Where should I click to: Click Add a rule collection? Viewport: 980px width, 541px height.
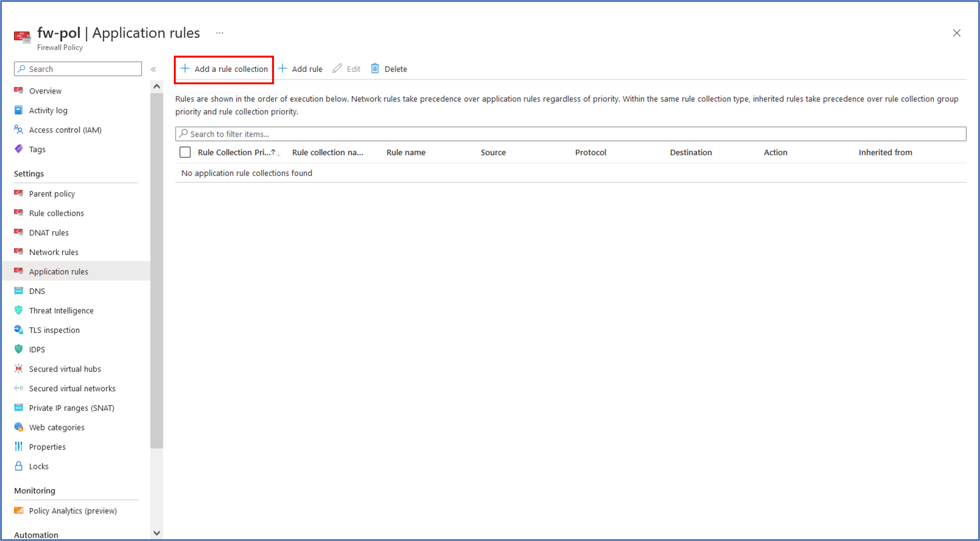(224, 69)
